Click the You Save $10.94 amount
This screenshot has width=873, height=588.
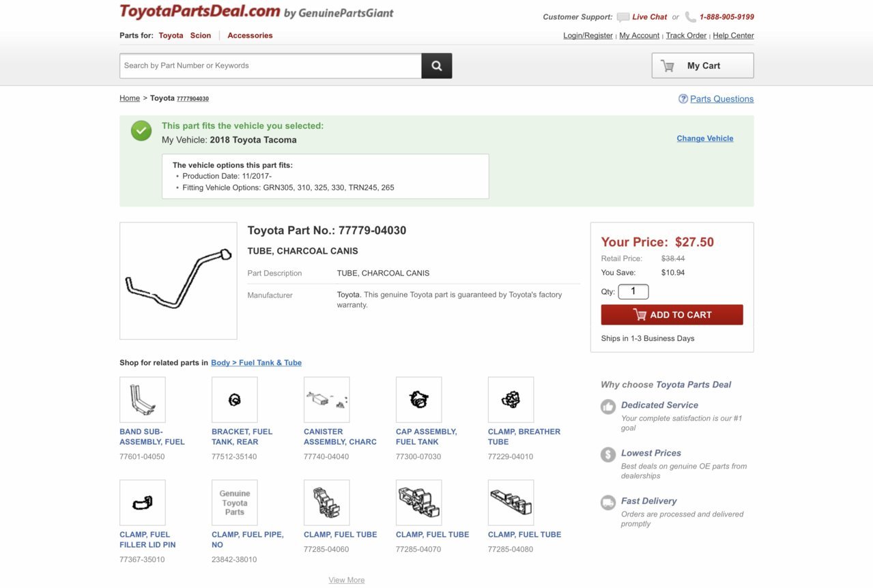tap(673, 273)
